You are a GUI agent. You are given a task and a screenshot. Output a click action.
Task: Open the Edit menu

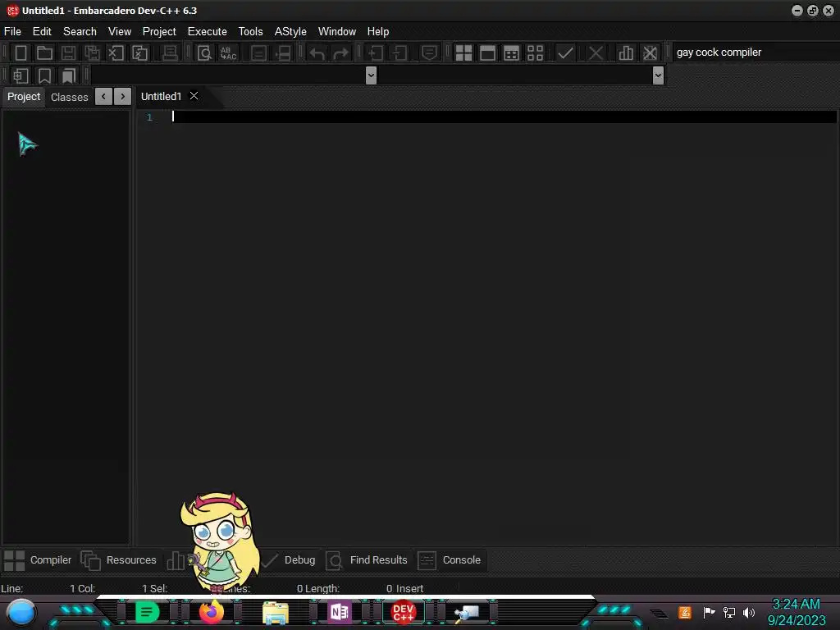[x=42, y=32]
